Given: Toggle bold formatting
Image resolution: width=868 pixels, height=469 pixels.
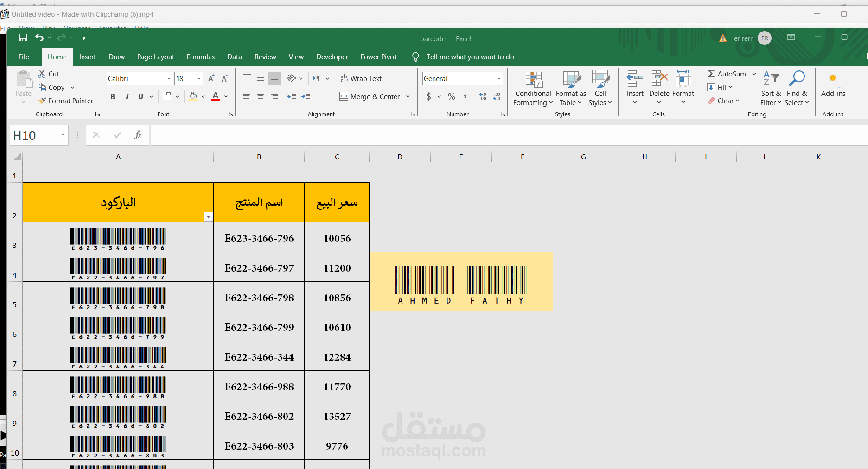Looking at the screenshot, I should [112, 96].
